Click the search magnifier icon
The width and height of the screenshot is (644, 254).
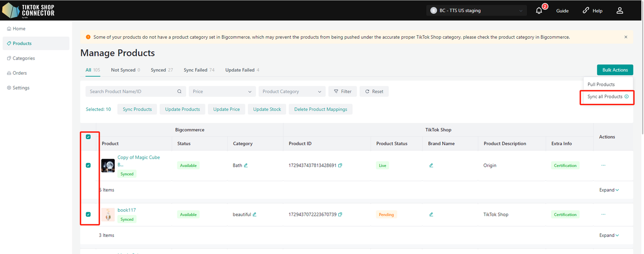tap(180, 92)
